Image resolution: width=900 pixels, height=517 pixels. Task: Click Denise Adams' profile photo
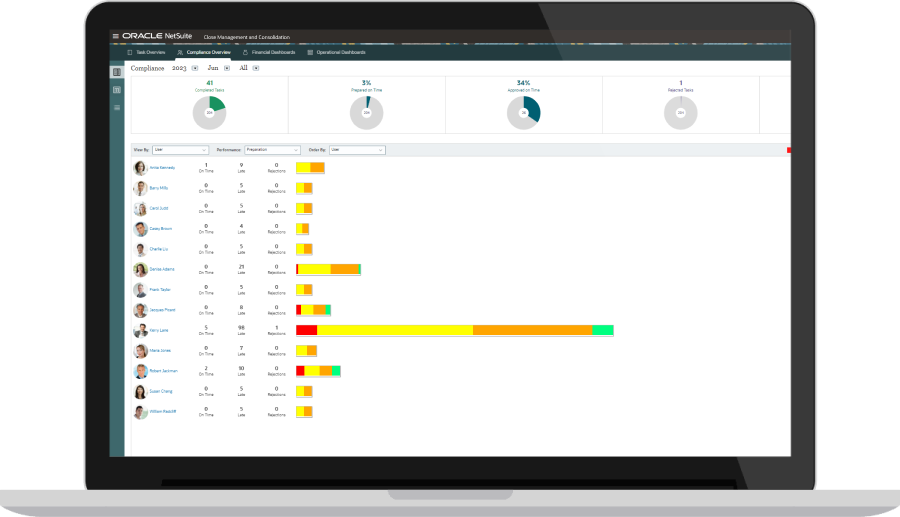[x=140, y=270]
